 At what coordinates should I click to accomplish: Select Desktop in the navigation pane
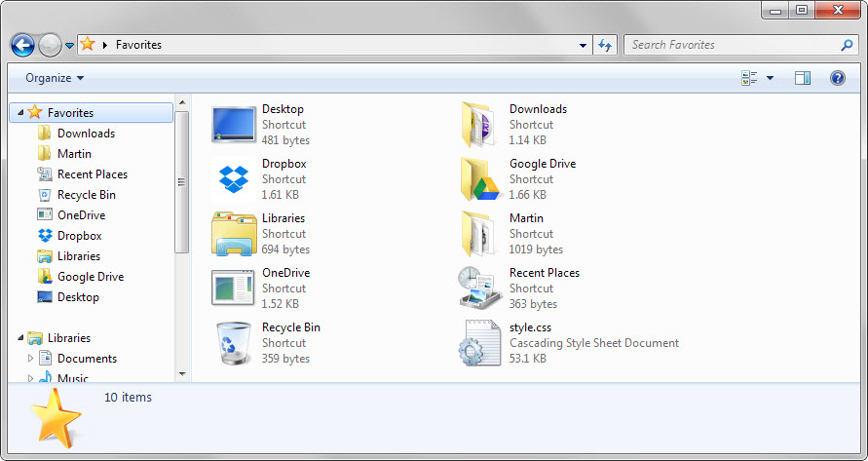coord(78,297)
